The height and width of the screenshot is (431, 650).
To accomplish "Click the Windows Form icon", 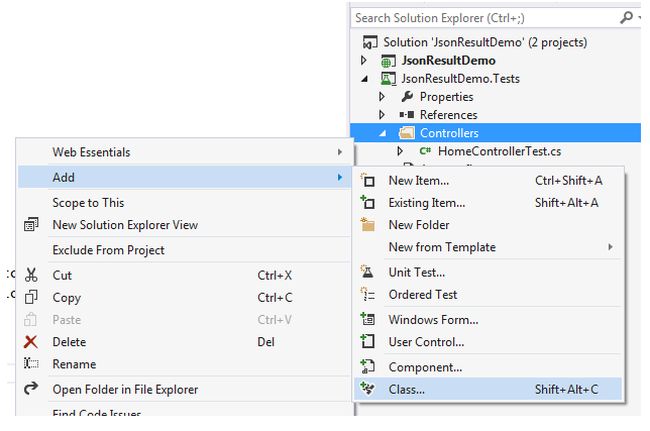I will pyautogui.click(x=368, y=320).
